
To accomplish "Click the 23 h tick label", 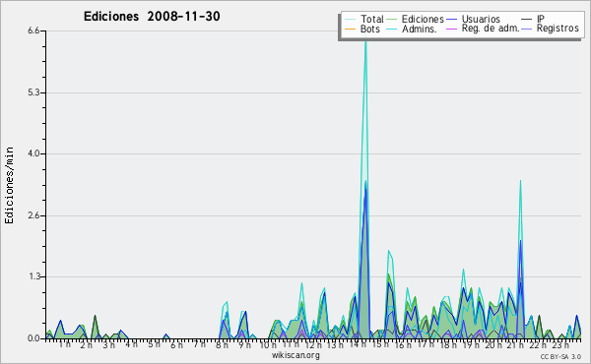I will 560,344.
